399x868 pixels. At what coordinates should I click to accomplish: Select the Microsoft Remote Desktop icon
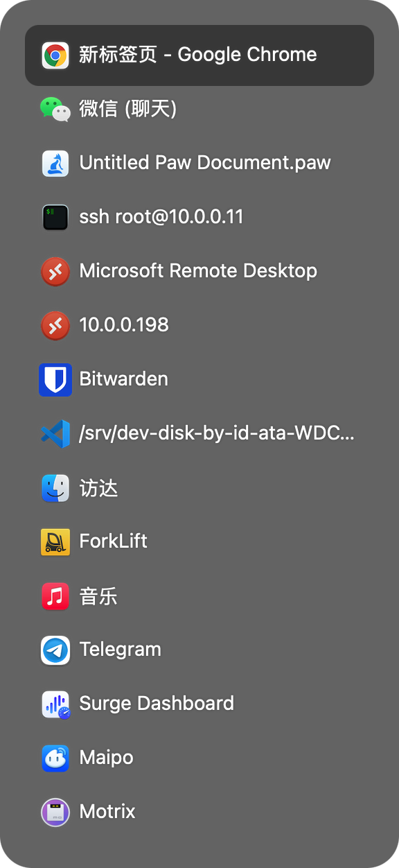pos(55,271)
